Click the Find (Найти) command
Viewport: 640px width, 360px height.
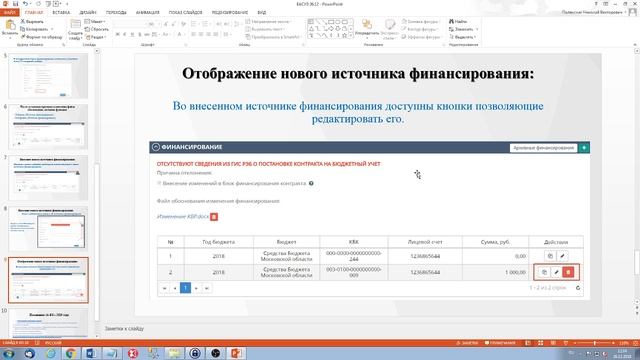click(458, 21)
